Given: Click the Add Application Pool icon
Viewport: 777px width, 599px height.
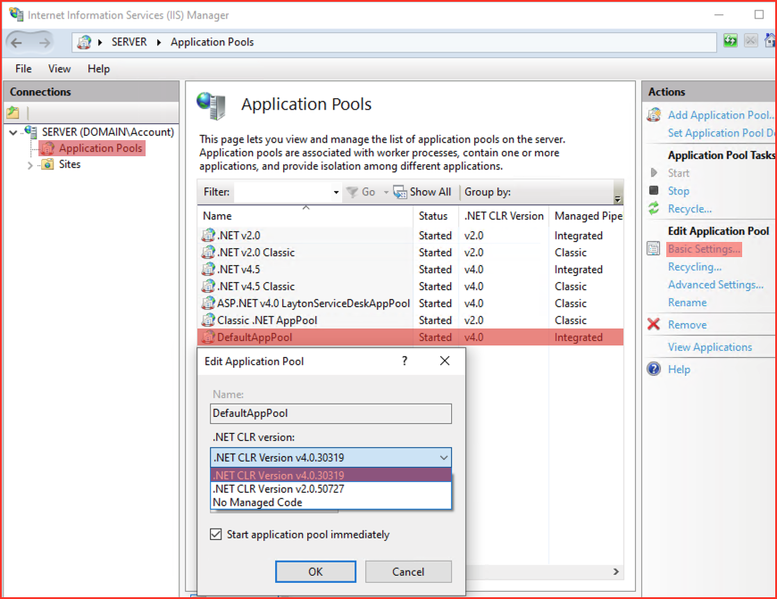Looking at the screenshot, I should (x=654, y=115).
